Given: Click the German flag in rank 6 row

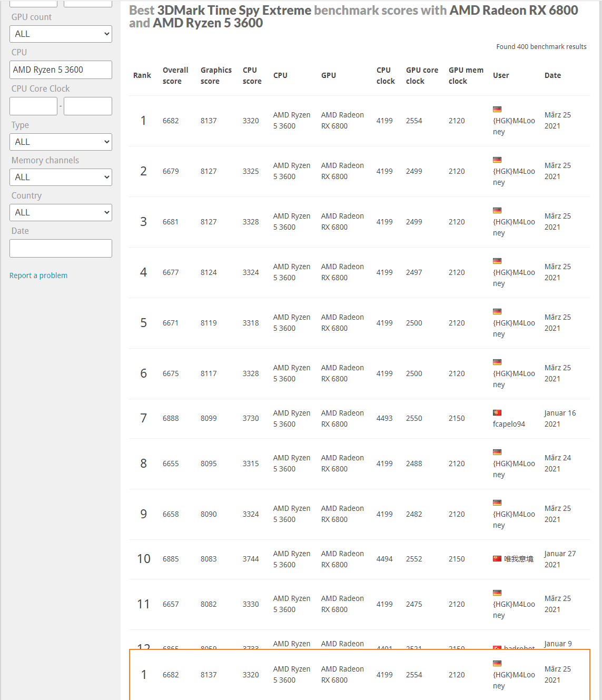Looking at the screenshot, I should pyautogui.click(x=497, y=362).
